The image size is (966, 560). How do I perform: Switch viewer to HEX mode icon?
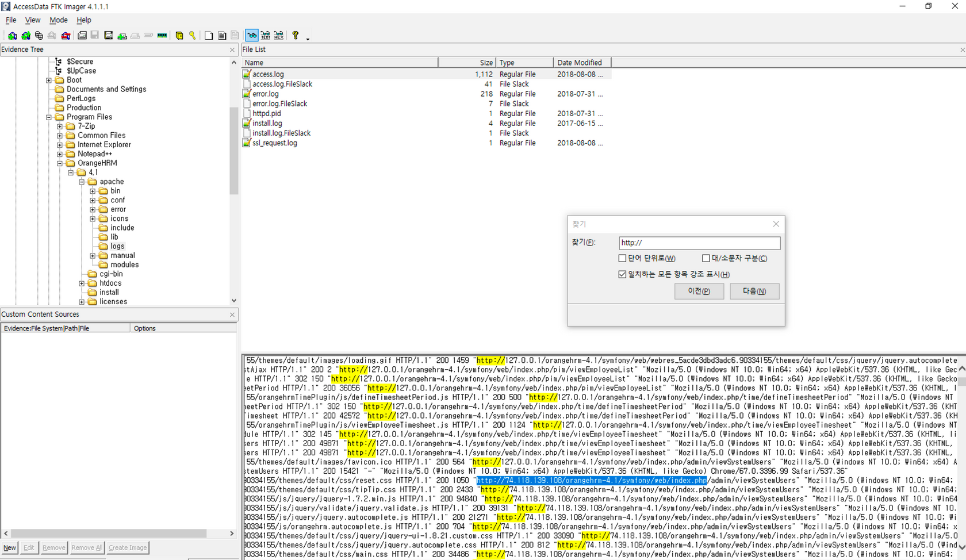tap(279, 36)
